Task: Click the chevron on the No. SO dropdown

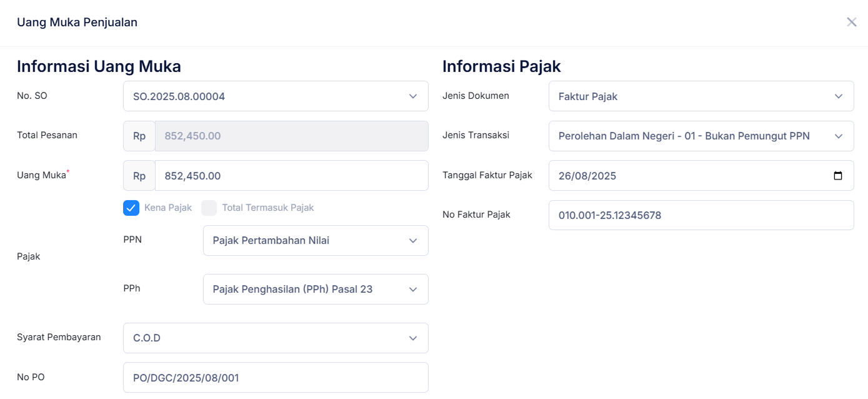Action: [413, 96]
